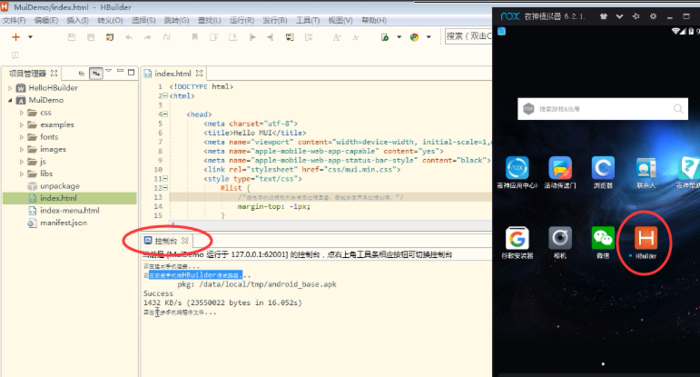Open the 插入(I) menu
The height and width of the screenshot is (377, 700).
coord(78,21)
